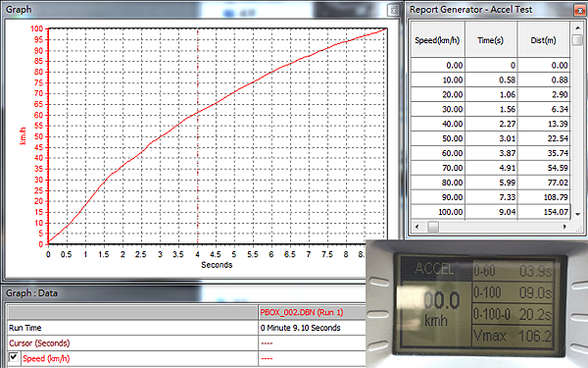Screen dimensions: 588x368
Task: Select the 70.00 speed cell
Action: click(438, 168)
